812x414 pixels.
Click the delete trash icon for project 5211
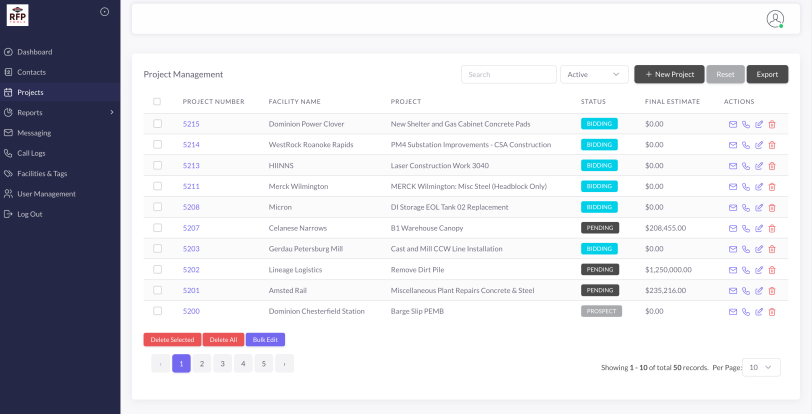(x=772, y=186)
